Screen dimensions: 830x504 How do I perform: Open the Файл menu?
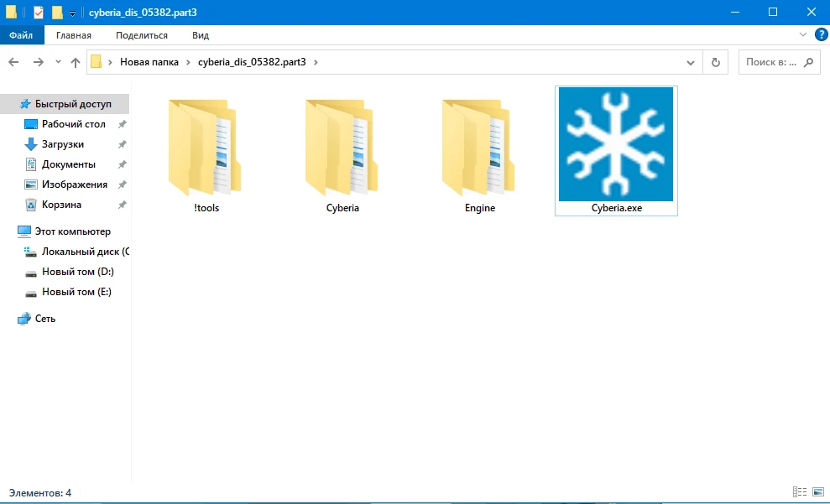click(21, 35)
